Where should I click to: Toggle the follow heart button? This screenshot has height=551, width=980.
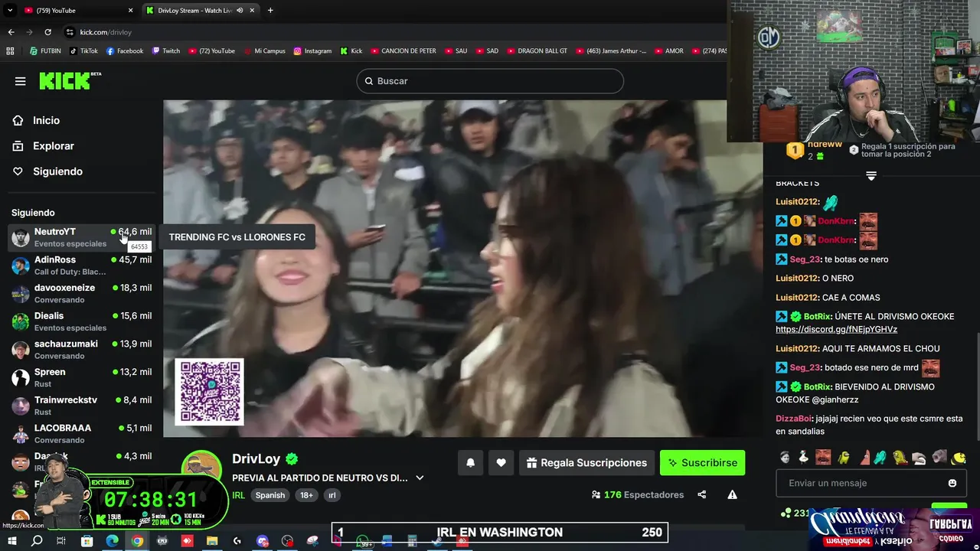click(x=501, y=463)
